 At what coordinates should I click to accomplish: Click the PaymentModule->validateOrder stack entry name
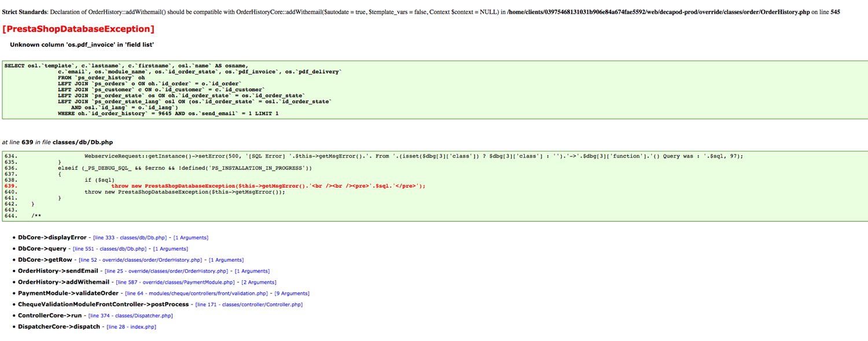(68, 293)
